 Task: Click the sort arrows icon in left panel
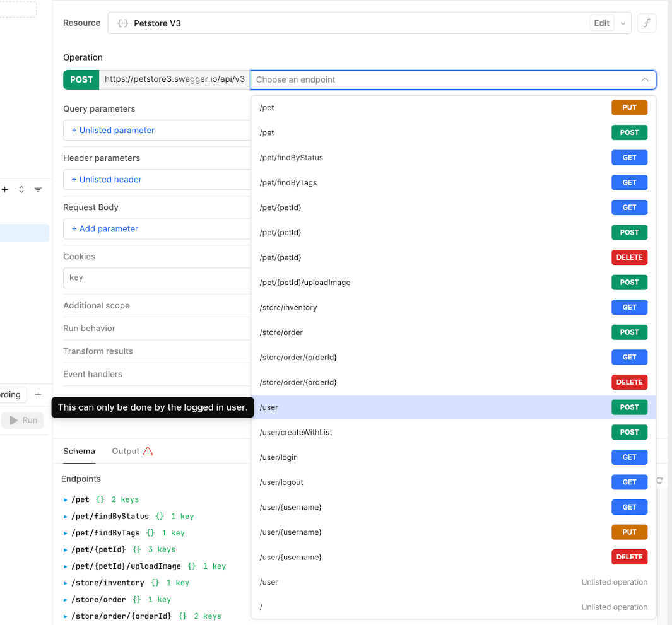pyautogui.click(x=21, y=189)
